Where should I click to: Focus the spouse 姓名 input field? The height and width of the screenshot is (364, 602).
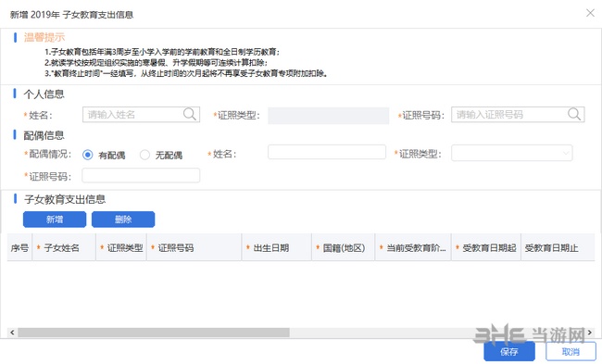327,152
